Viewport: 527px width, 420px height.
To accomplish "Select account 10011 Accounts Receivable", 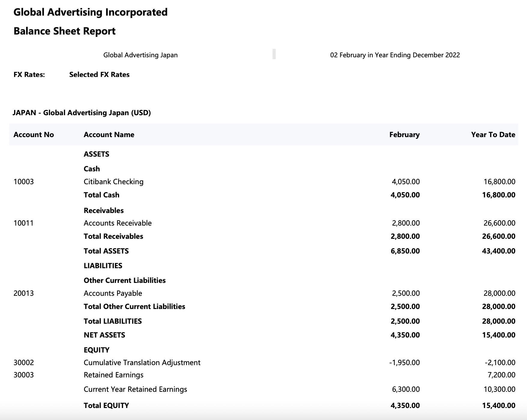I will (x=118, y=223).
